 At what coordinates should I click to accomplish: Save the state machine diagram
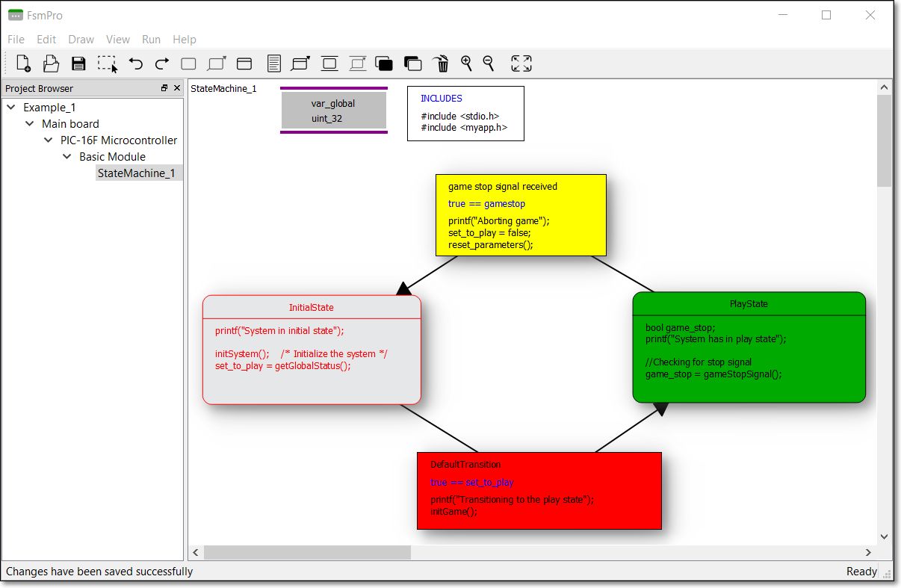pos(78,64)
